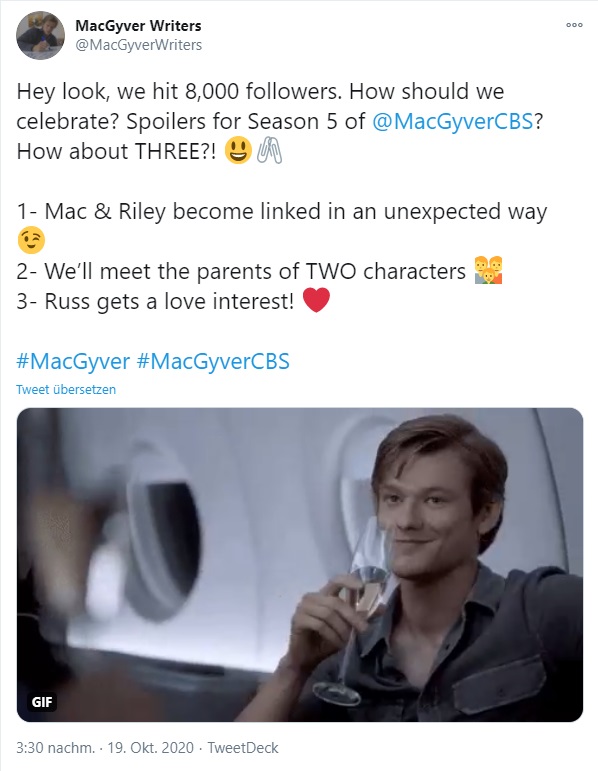Click the TweetDeck source label
Viewport: 598px width, 771px height.
click(x=243, y=748)
